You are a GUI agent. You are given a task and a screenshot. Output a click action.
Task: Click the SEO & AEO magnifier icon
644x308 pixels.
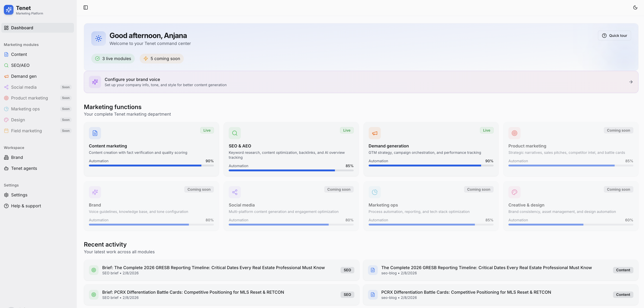click(x=234, y=133)
